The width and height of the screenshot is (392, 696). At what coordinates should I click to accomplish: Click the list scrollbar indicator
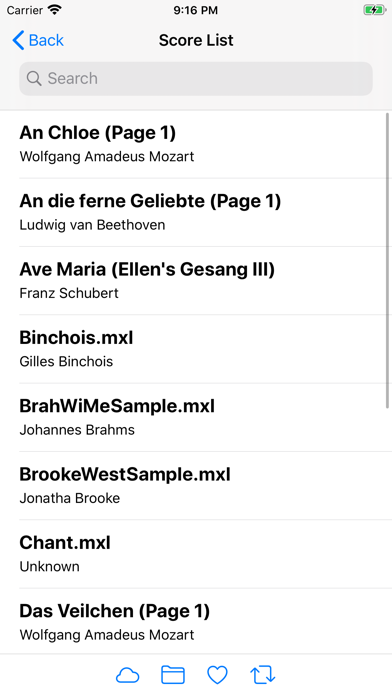click(388, 261)
